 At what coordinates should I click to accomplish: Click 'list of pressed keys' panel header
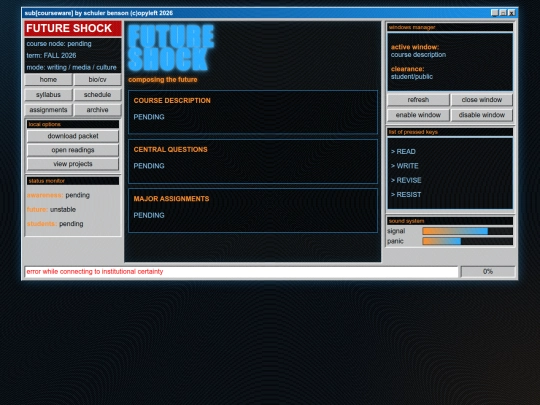(450, 132)
